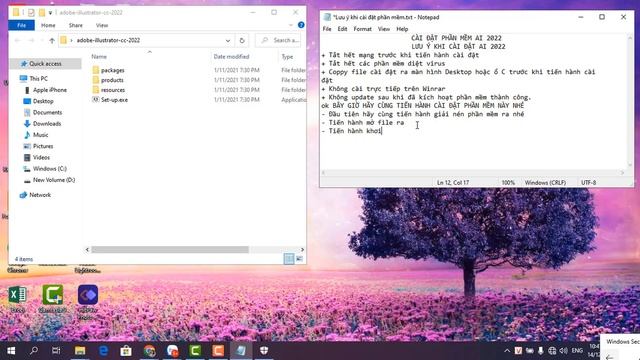Sort by Date modified column header
The height and width of the screenshot is (360, 640).
click(231, 57)
